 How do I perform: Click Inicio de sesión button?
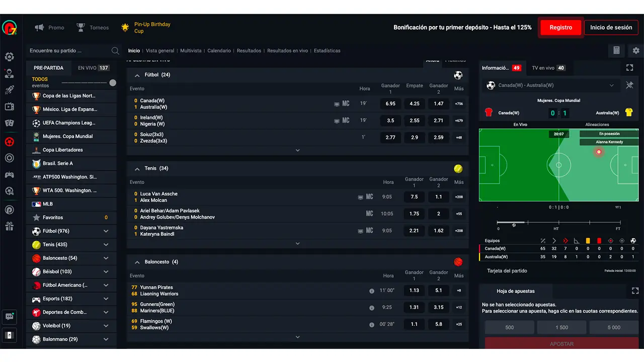[x=611, y=28]
